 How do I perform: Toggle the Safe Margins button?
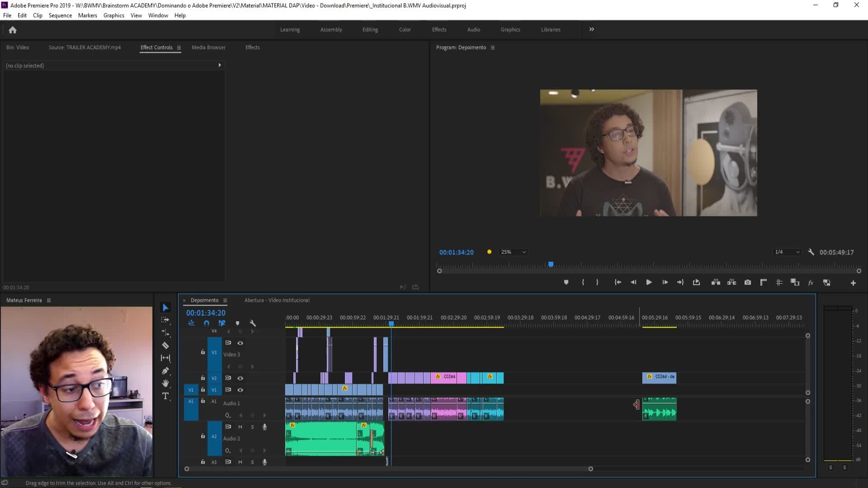779,282
